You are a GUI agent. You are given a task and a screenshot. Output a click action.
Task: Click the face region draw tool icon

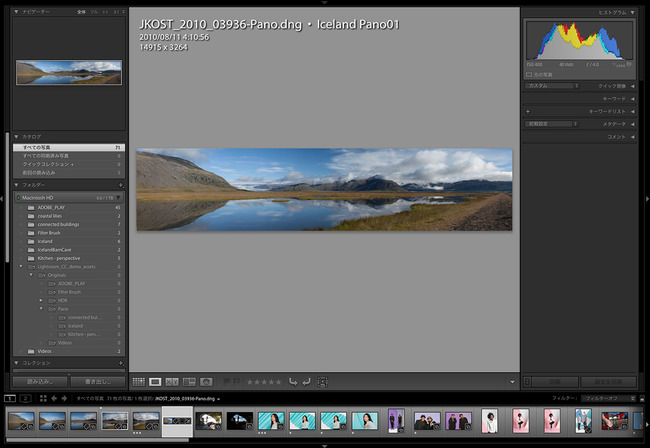[322, 382]
